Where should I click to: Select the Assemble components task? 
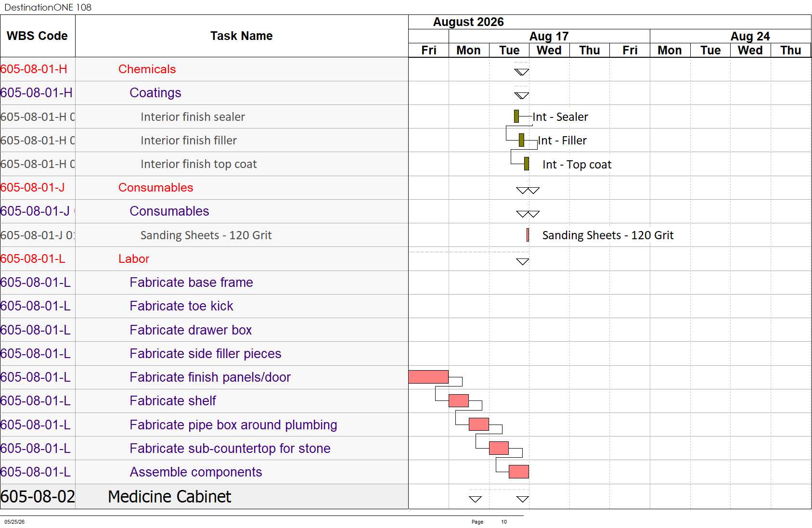196,472
